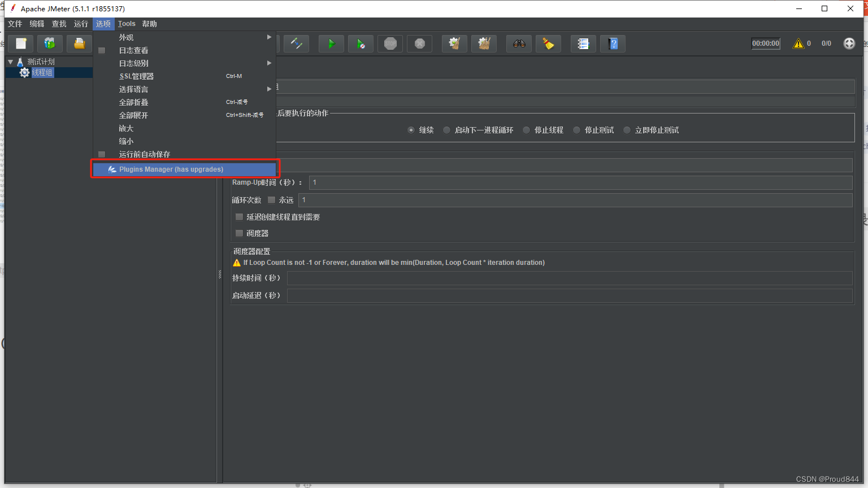The height and width of the screenshot is (488, 868).
Task: Click the split pane divider handle
Action: pos(220,274)
